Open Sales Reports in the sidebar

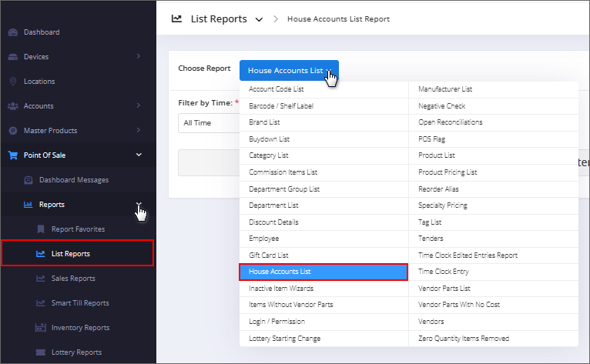tap(73, 279)
